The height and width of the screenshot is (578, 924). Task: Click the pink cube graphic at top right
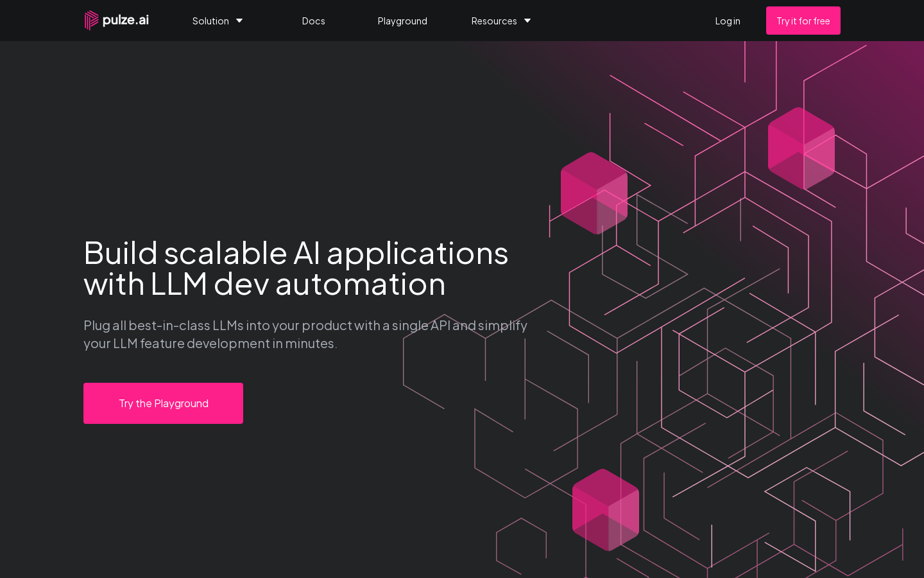801,146
